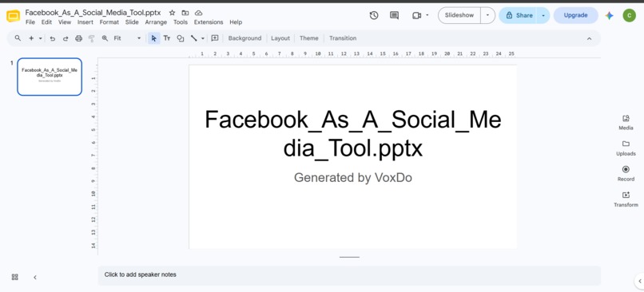The image size is (644, 292).
Task: Open the line type dropdown arrow
Action: pyautogui.click(x=203, y=38)
